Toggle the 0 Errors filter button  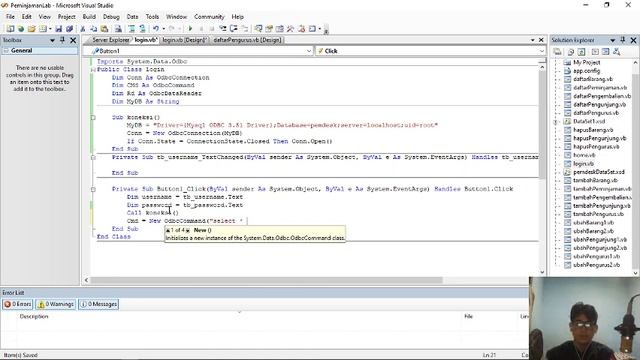tap(18, 304)
